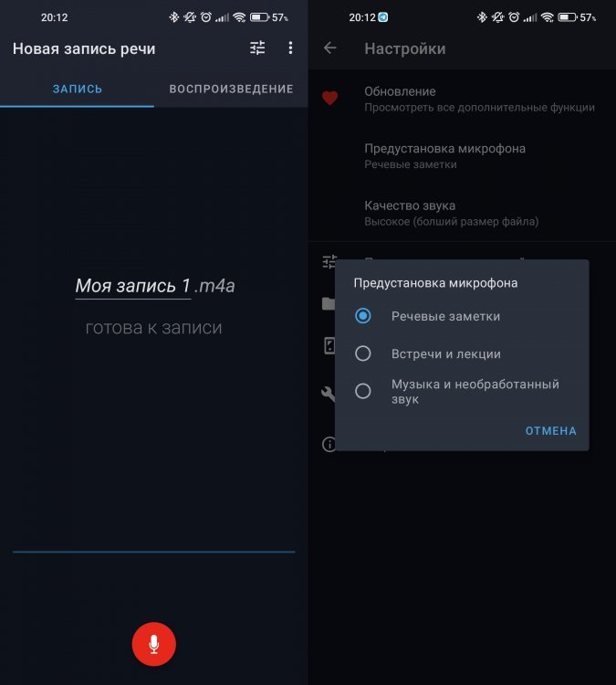Tap the wrench icon in settings list
616x685 pixels.
tap(328, 394)
